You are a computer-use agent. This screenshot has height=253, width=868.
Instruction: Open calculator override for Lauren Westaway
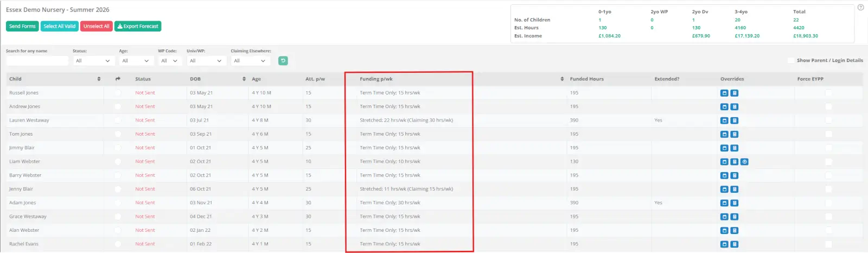point(734,121)
